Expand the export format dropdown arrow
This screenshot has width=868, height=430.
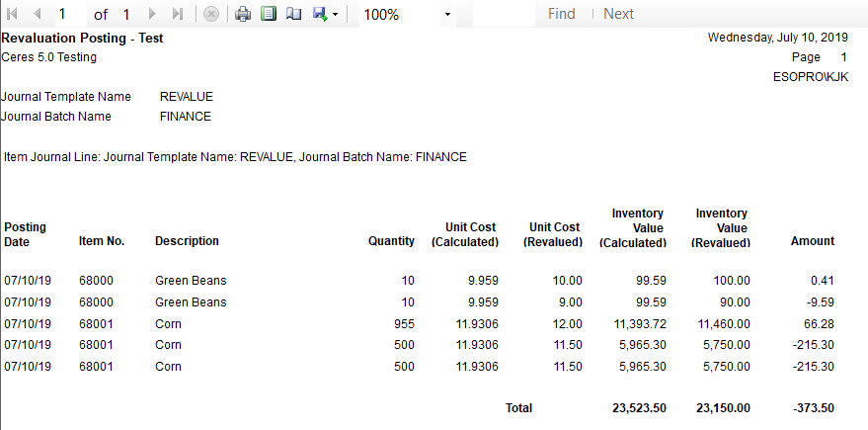pyautogui.click(x=336, y=15)
